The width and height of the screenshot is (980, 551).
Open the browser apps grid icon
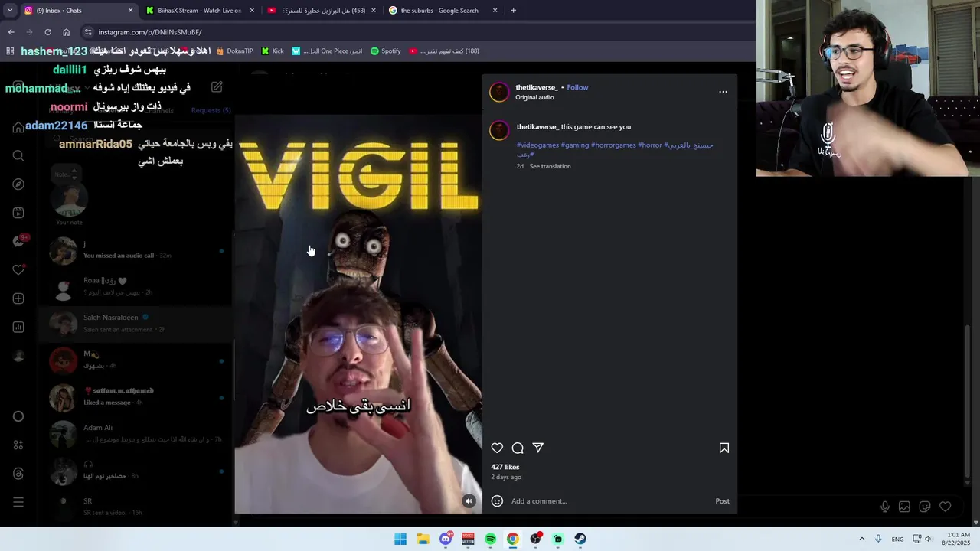pyautogui.click(x=10, y=51)
